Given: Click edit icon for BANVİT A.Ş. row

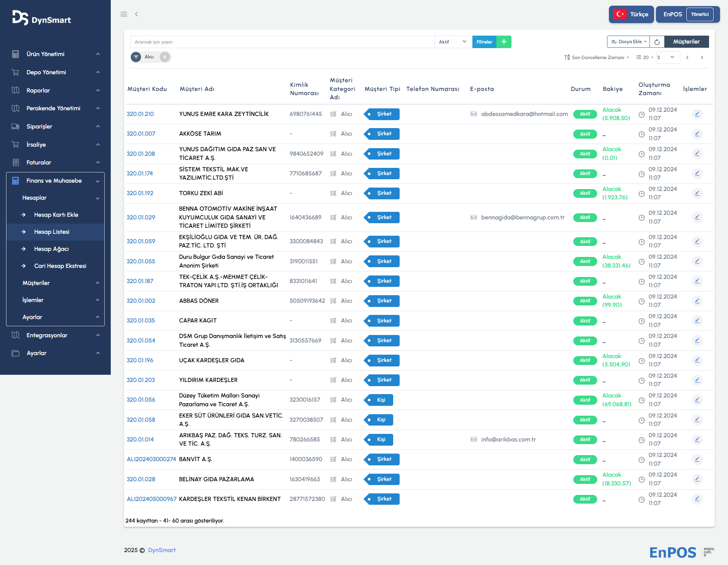Looking at the screenshot, I should (697, 459).
